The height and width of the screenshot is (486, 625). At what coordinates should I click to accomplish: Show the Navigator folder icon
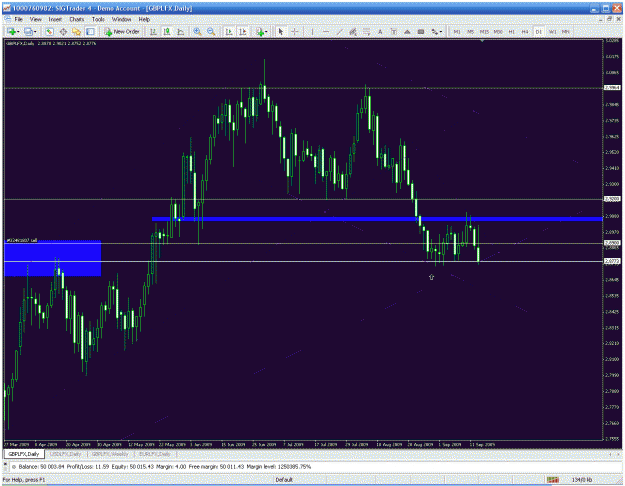77,32
